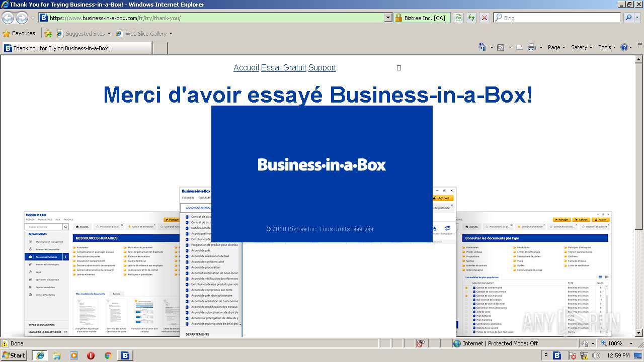The height and width of the screenshot is (362, 644).
Task: Show hidden tray icons arrow
Action: coord(546,355)
